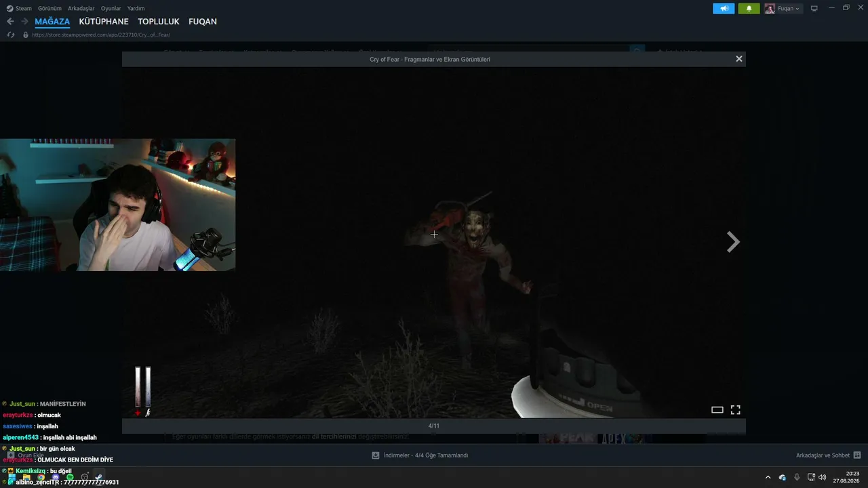
Task: Go forward with the right arrow
Action: tap(24, 22)
